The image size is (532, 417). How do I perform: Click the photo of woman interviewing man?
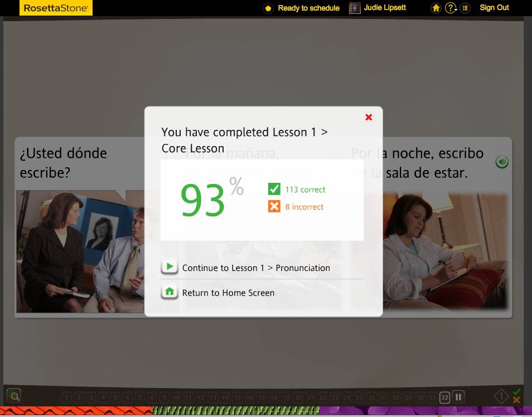point(80,251)
